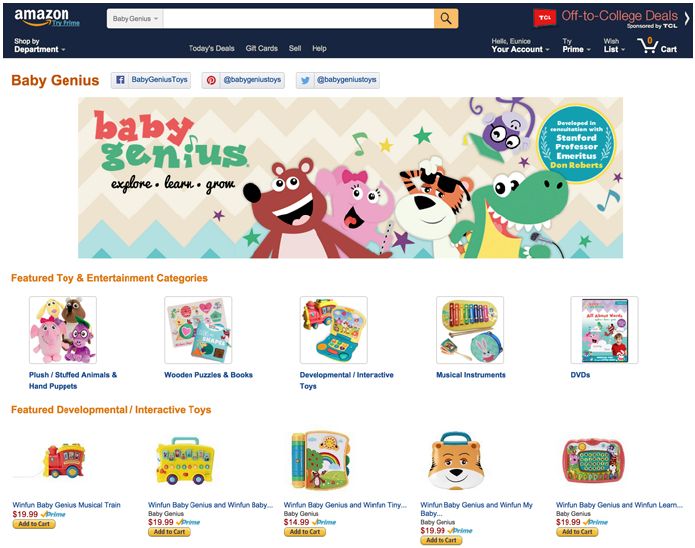Open BabyGeniusToys Facebook page button
Screen dimensions: 695x548
click(x=151, y=80)
